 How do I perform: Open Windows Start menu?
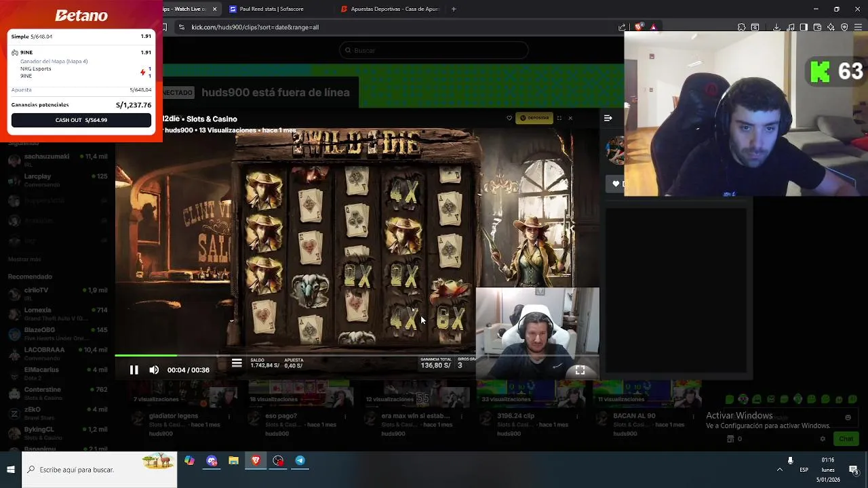pos(11,470)
